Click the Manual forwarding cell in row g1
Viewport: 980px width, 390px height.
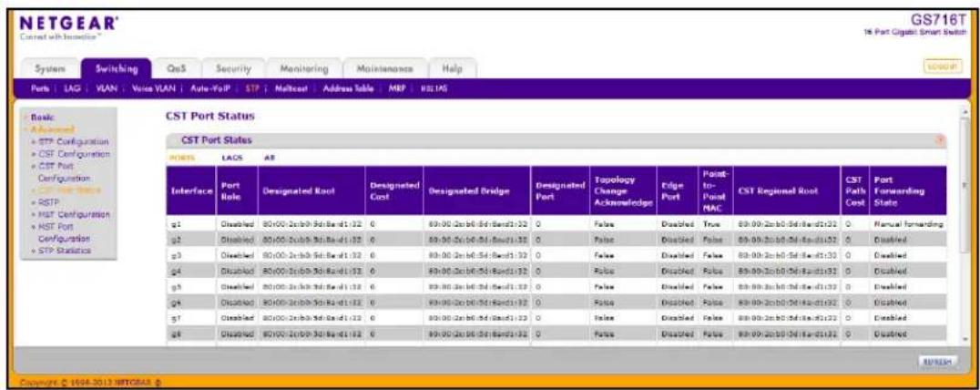point(908,224)
